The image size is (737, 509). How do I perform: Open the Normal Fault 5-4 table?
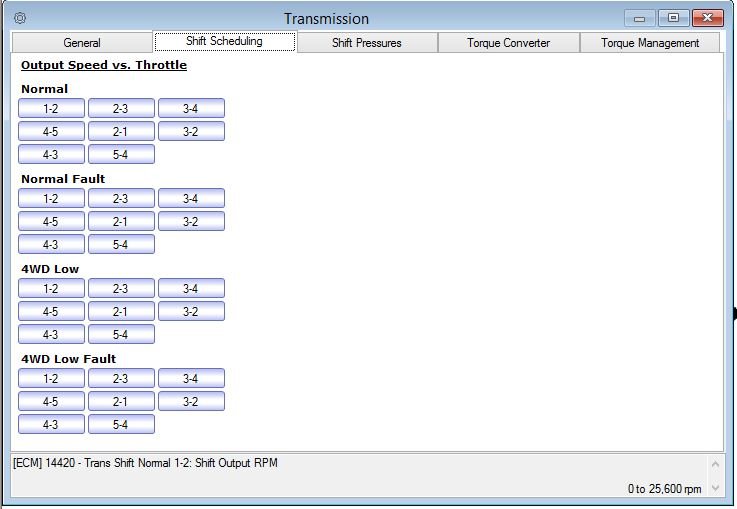(121, 244)
